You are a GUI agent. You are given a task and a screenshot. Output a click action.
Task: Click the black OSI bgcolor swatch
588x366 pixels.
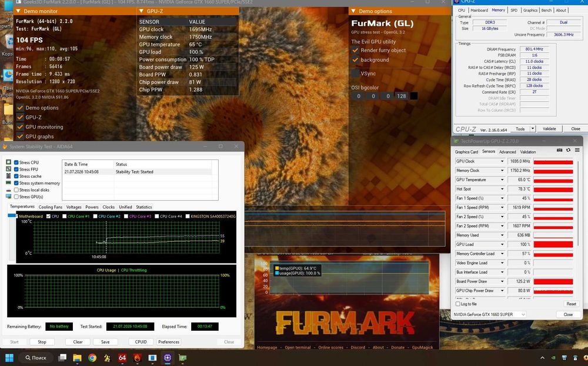coord(413,96)
